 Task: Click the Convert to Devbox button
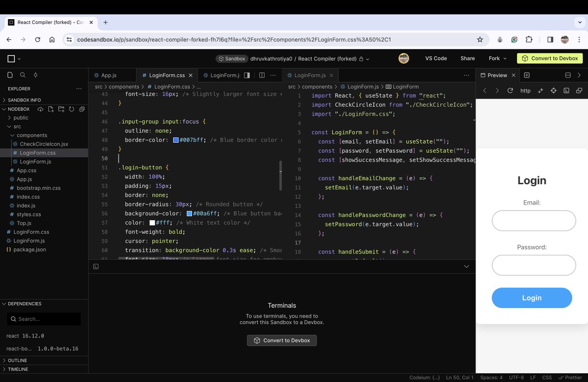click(549, 58)
